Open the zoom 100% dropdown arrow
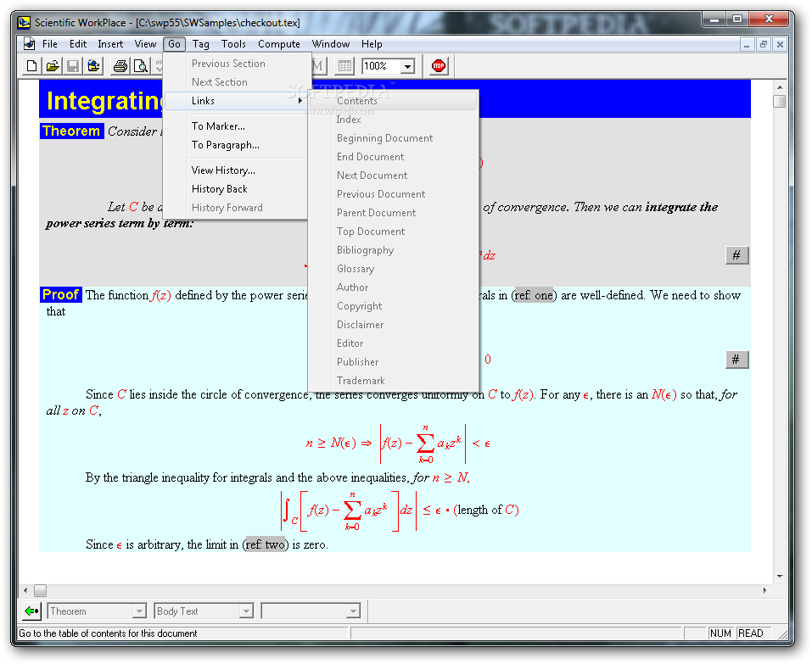Viewport: 812px width, 664px height. [407, 66]
